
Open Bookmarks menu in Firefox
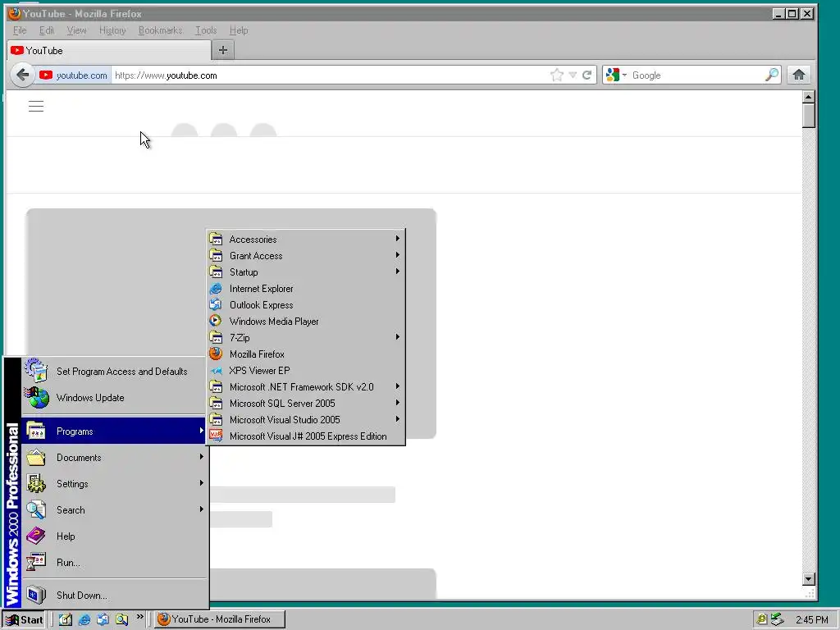tap(160, 30)
